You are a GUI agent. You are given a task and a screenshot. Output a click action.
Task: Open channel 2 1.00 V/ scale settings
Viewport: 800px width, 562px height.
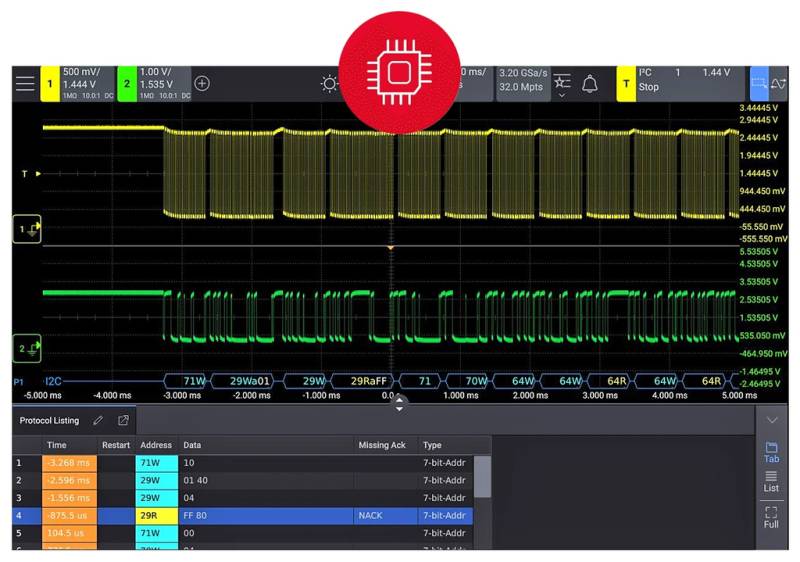(164, 84)
